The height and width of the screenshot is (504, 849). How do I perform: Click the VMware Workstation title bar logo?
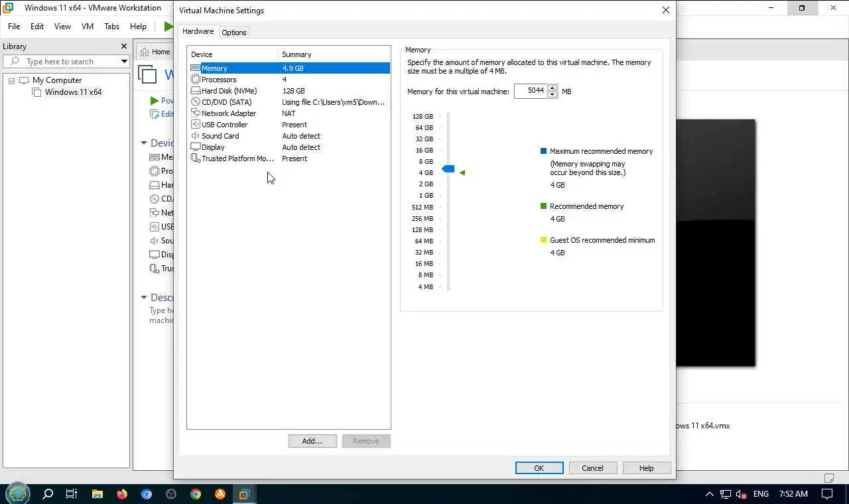(x=9, y=8)
